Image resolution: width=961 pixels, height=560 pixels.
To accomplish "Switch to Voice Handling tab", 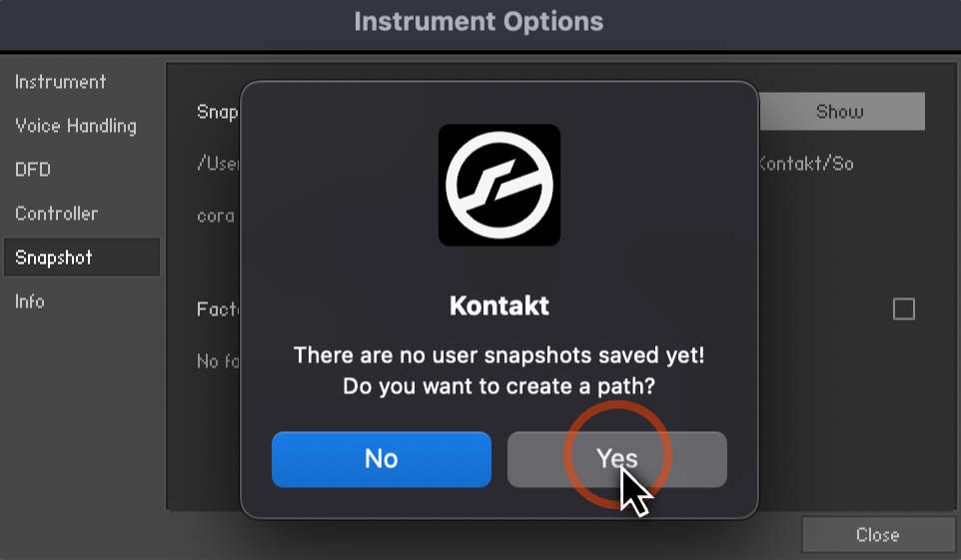I will point(76,126).
